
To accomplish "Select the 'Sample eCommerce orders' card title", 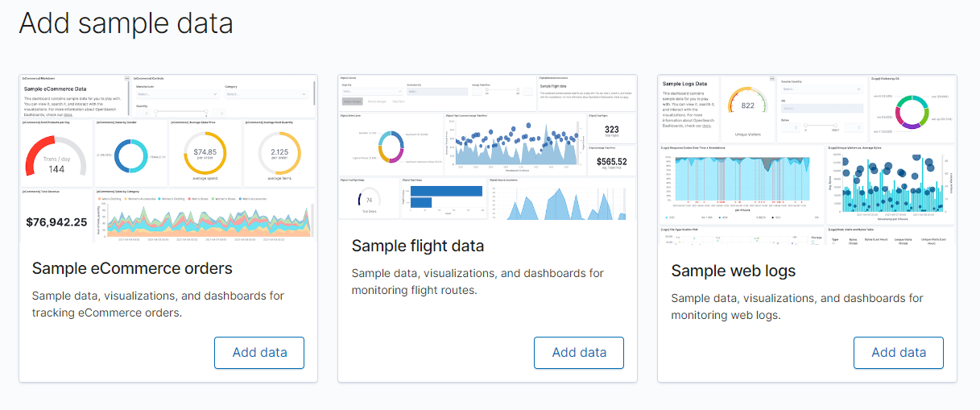I will point(132,268).
